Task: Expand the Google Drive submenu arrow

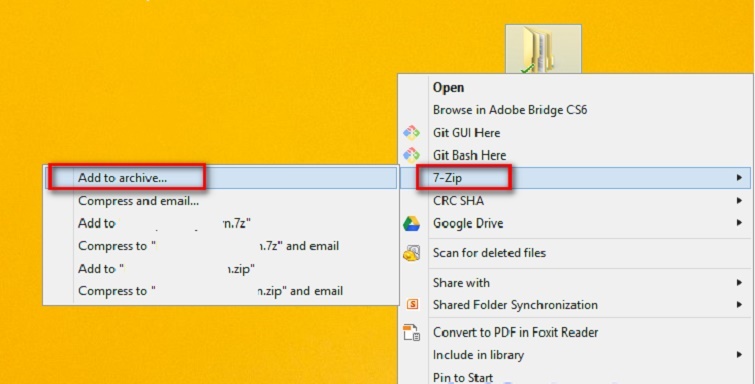Action: click(739, 223)
